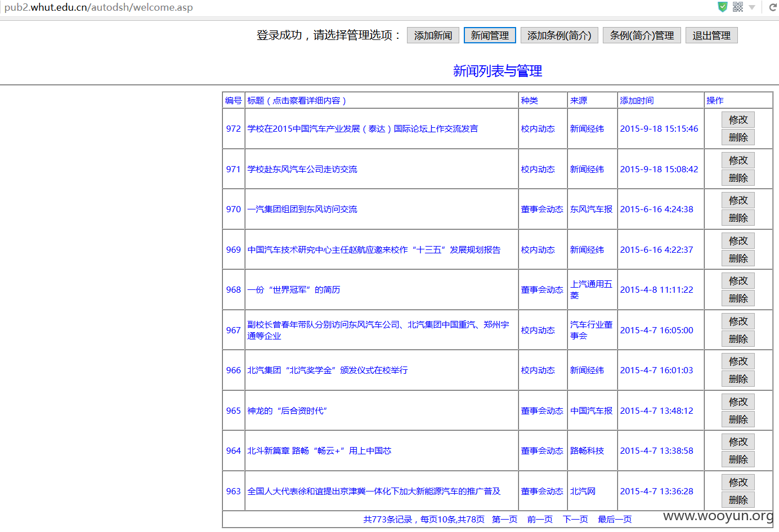This screenshot has width=779, height=532.
Task: Edit row 966 using 修改
Action: 738,361
